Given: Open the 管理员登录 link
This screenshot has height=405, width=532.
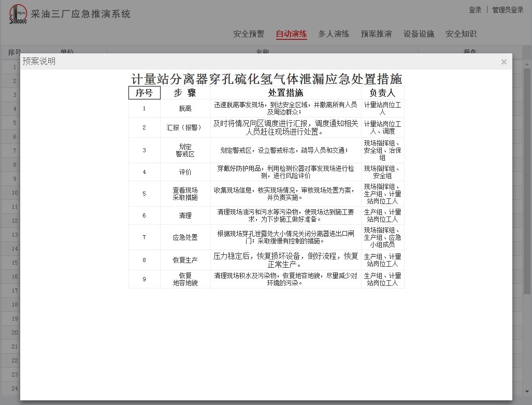Looking at the screenshot, I should tap(508, 10).
